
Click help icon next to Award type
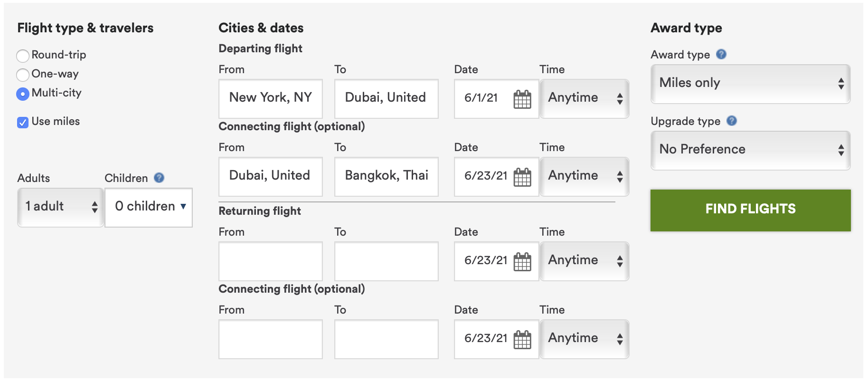point(721,54)
